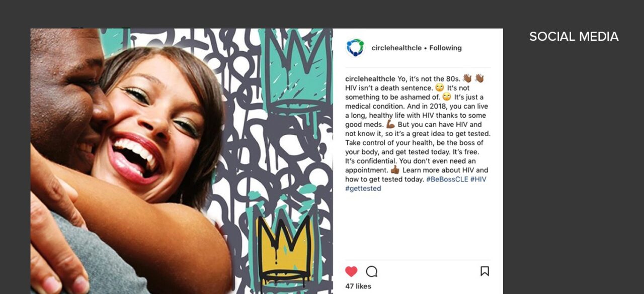Open the circlehealthcle username in the post header
Viewport: 644px width, 294px height.
[396, 48]
